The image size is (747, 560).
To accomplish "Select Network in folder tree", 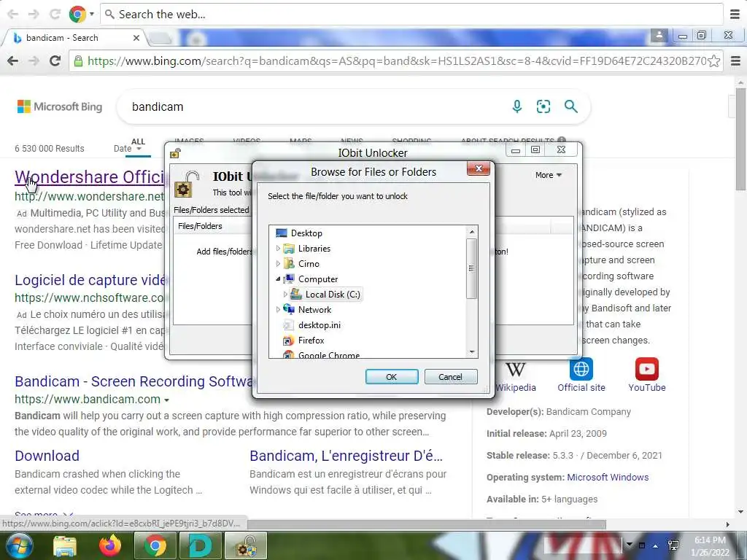I will tap(307, 309).
